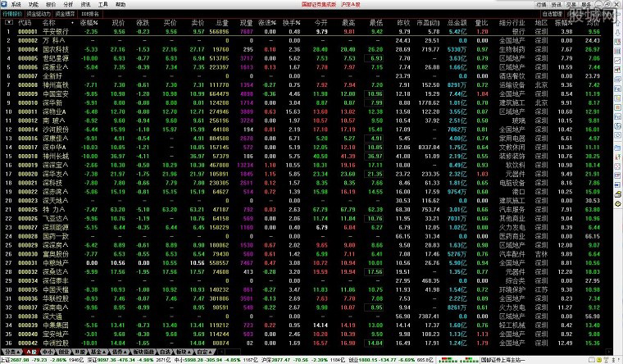Select stock row 000027 深圳能源

[302, 227]
